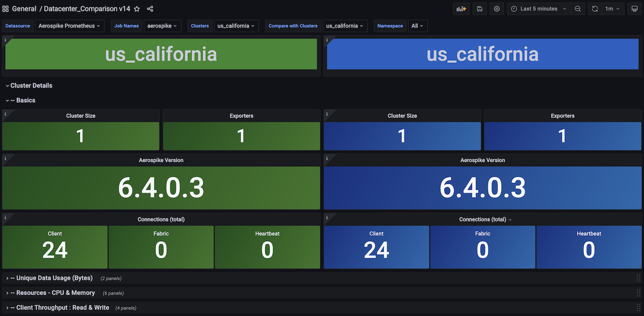
Task: Open green Cluster Size panel title
Action: tap(80, 116)
